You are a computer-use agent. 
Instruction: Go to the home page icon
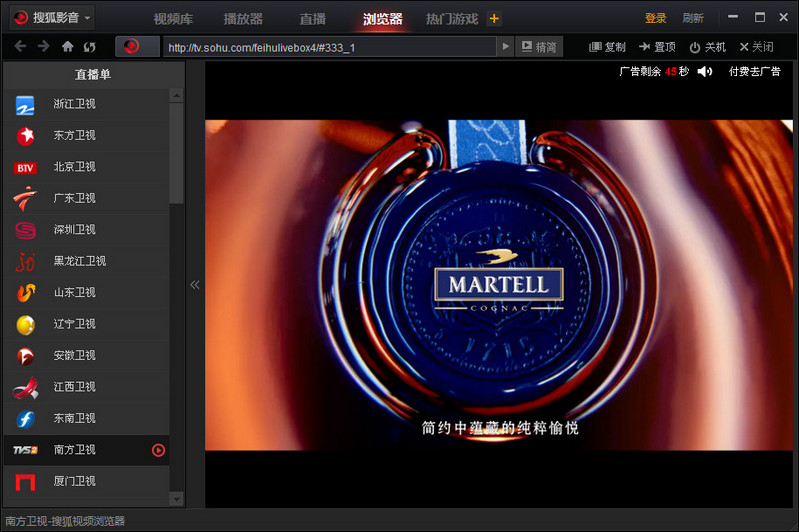coord(67,46)
